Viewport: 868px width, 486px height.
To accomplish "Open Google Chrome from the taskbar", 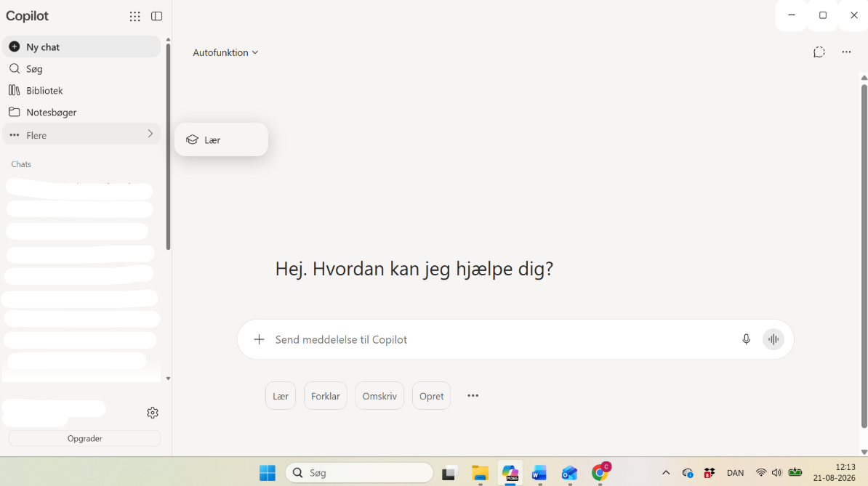I will [600, 472].
